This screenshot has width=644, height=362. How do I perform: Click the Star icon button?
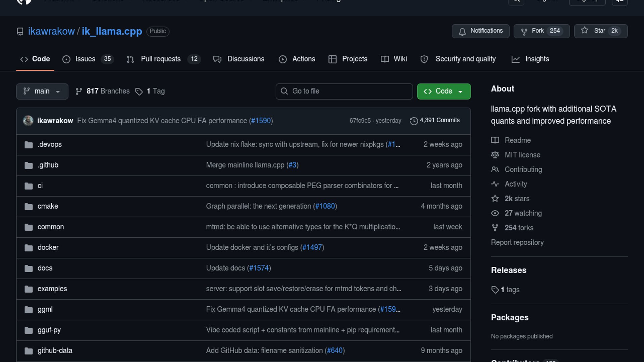tap(585, 31)
